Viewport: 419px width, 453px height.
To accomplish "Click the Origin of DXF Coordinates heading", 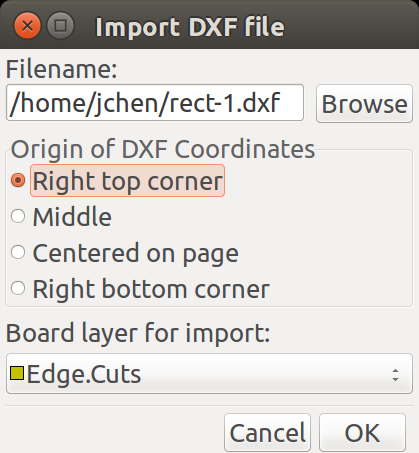I will tap(163, 149).
